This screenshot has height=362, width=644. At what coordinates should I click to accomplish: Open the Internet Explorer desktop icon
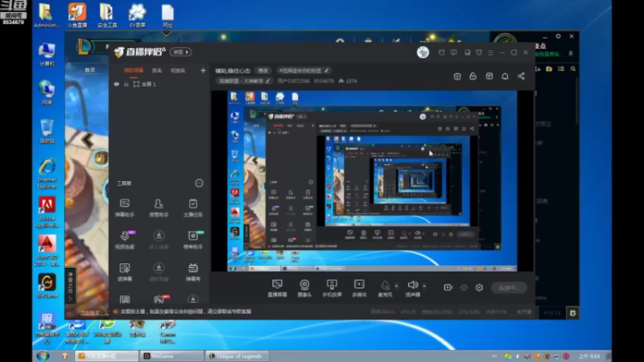click(47, 174)
